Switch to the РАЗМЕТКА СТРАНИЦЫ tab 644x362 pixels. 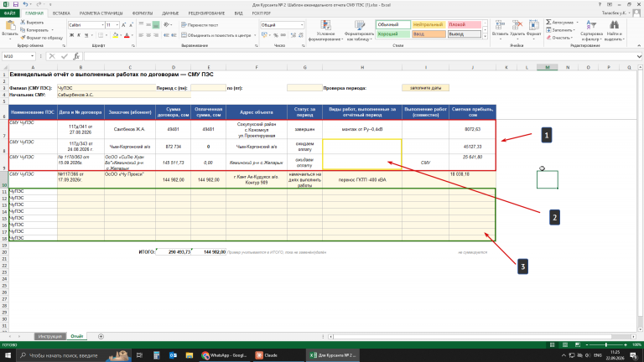(101, 13)
